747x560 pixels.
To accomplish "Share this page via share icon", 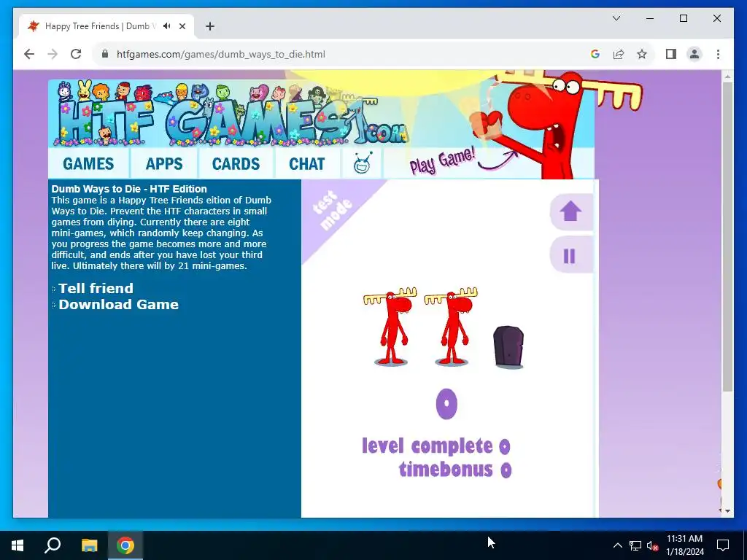I will (x=619, y=54).
